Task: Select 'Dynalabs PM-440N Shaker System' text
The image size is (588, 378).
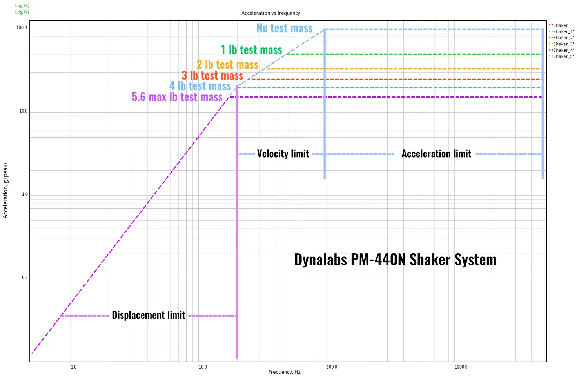Action: (x=395, y=260)
